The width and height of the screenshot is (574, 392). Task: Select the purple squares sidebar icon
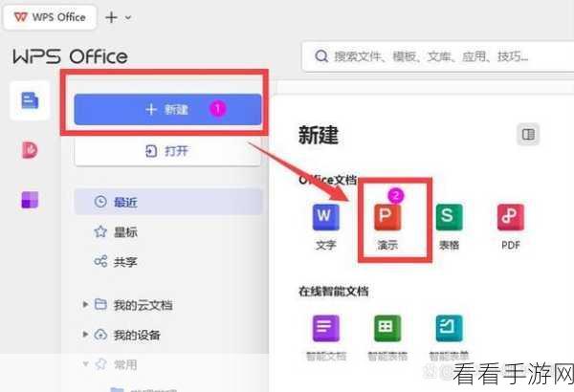click(x=30, y=200)
